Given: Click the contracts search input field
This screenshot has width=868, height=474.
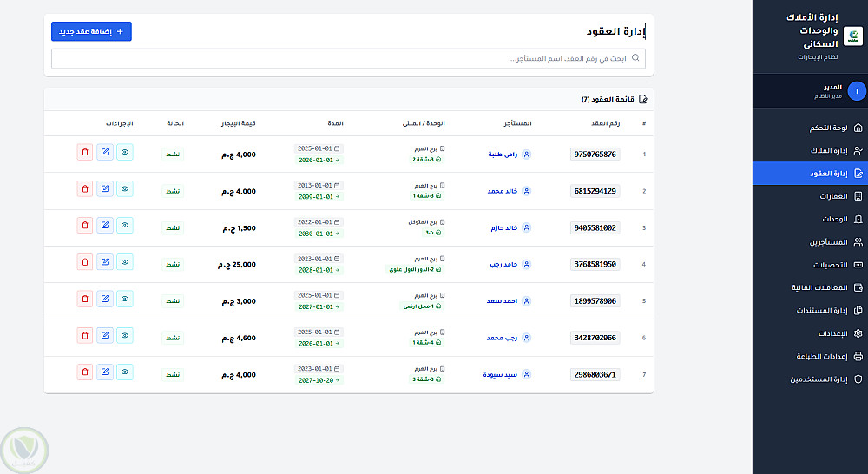Looking at the screenshot, I should point(347,58).
